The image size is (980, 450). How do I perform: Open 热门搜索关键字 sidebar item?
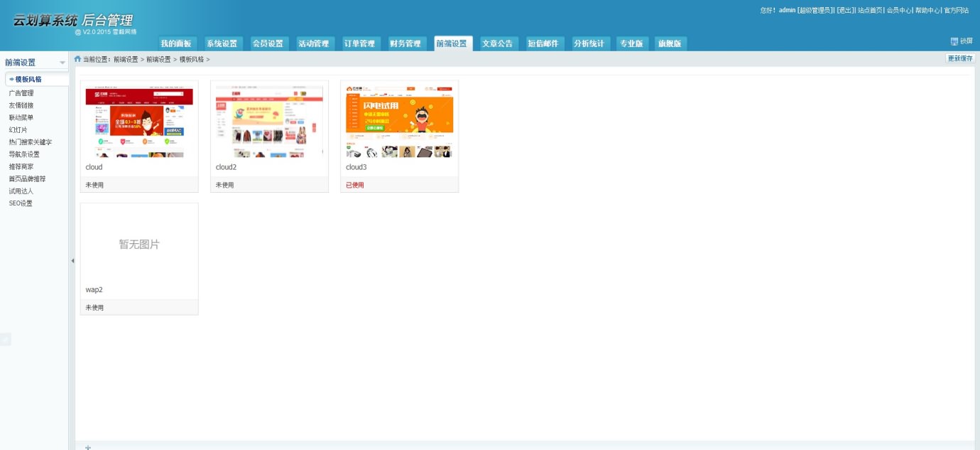point(30,142)
